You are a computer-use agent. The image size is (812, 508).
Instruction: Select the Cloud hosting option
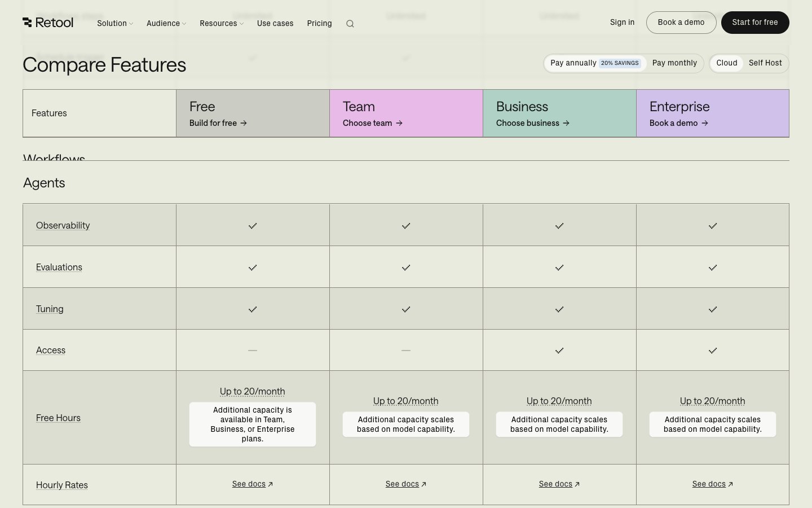tap(726, 63)
